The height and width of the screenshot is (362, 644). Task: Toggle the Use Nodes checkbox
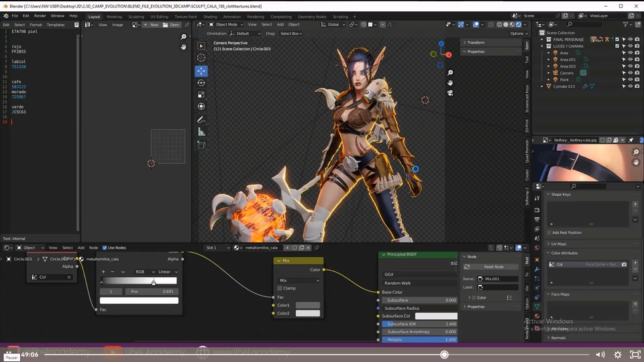pyautogui.click(x=105, y=247)
